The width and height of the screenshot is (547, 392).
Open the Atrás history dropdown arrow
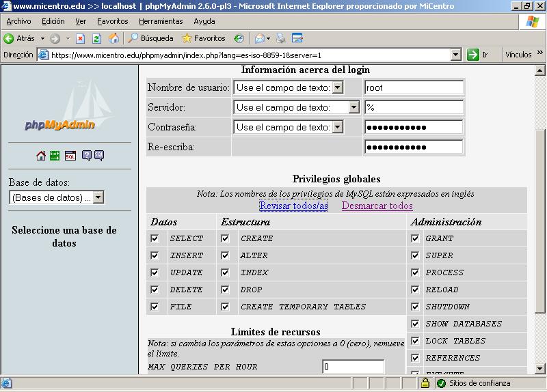42,38
